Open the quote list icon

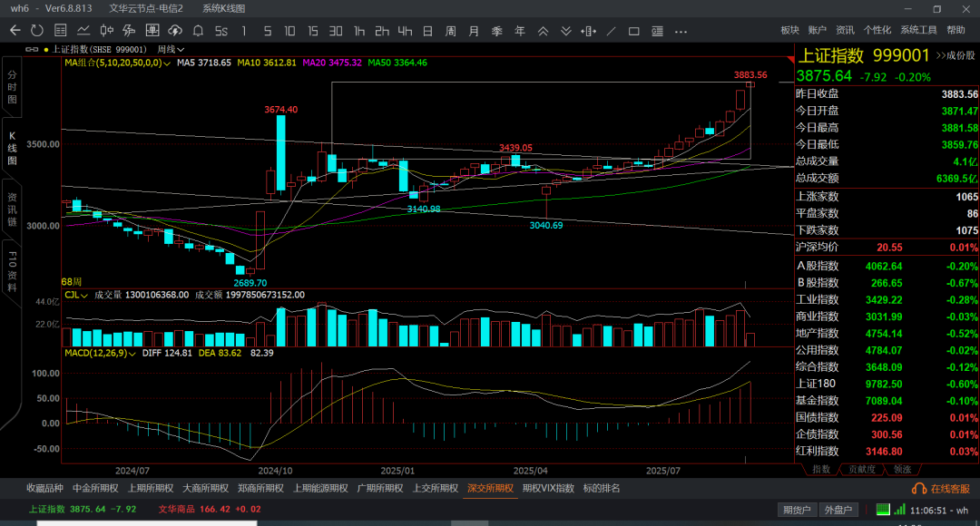click(x=61, y=31)
